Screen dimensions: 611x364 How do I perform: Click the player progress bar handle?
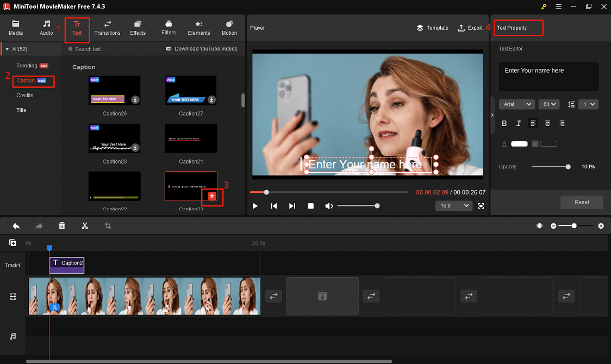pyautogui.click(x=266, y=192)
